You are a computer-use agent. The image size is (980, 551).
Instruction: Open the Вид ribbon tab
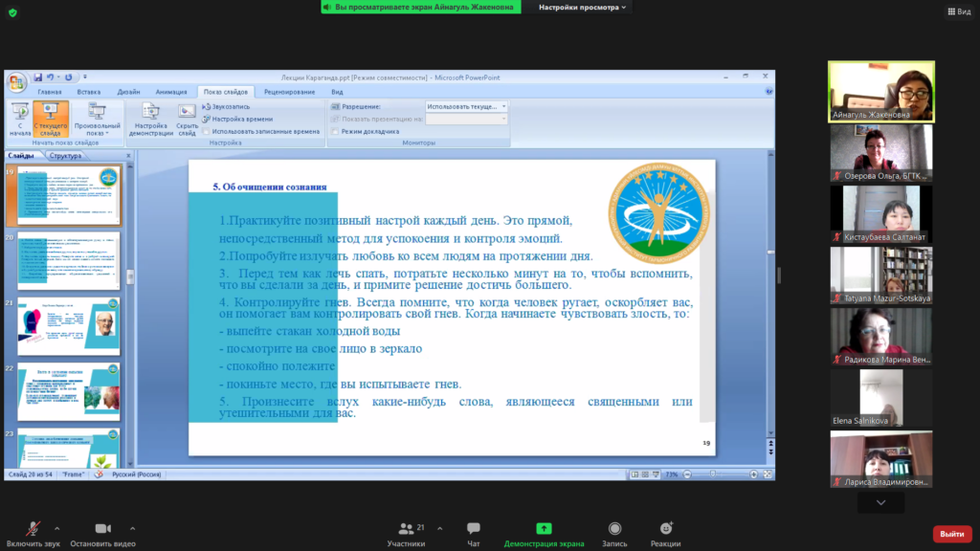(x=337, y=92)
